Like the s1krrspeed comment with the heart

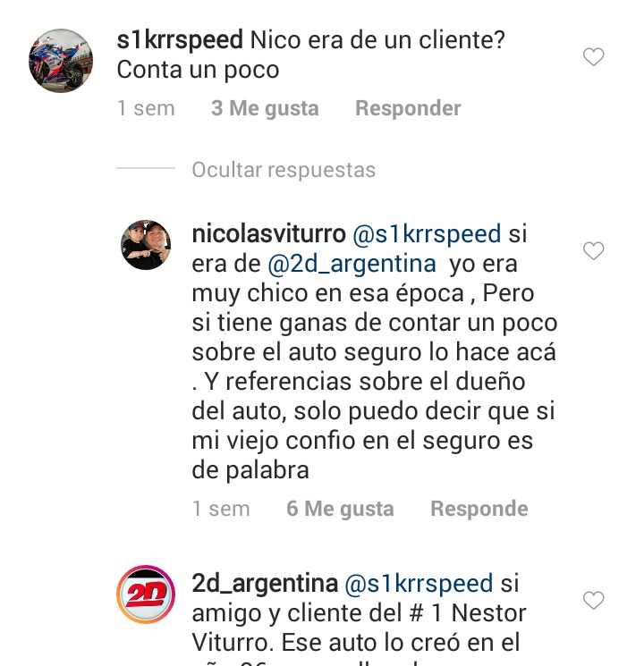pos(593,57)
